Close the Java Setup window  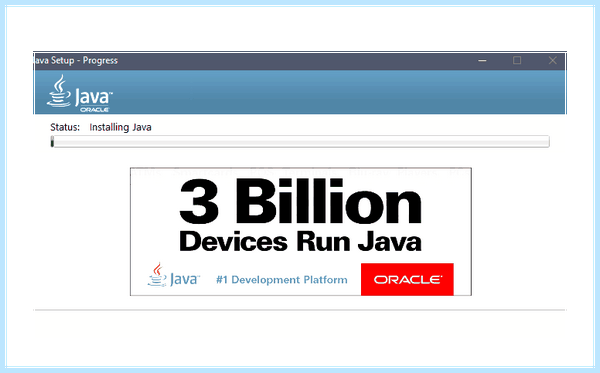pos(552,60)
